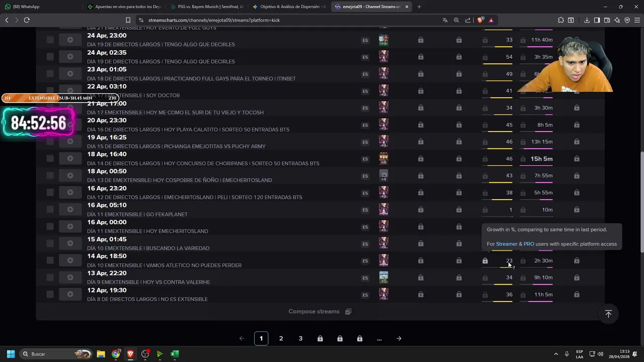Click the Streamer link in tooltip
This screenshot has width=644, height=362.
507,244
